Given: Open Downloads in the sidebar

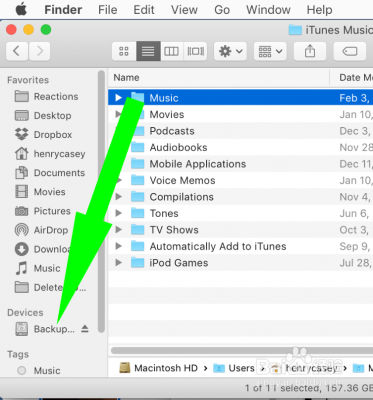Looking at the screenshot, I should point(43,249).
